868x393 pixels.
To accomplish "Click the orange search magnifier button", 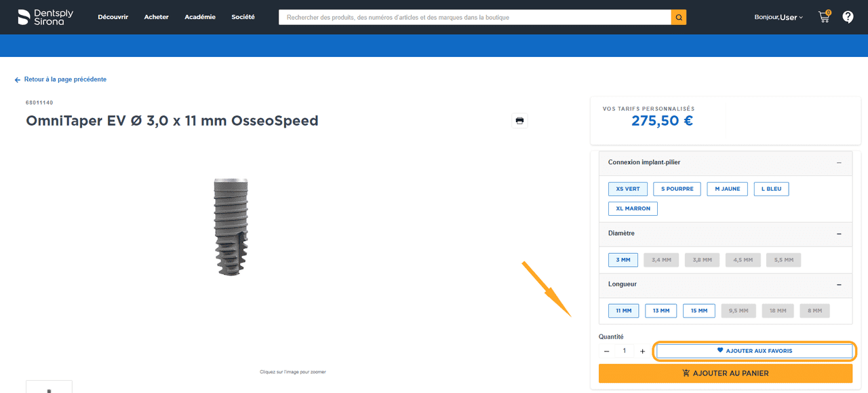I will (x=678, y=17).
